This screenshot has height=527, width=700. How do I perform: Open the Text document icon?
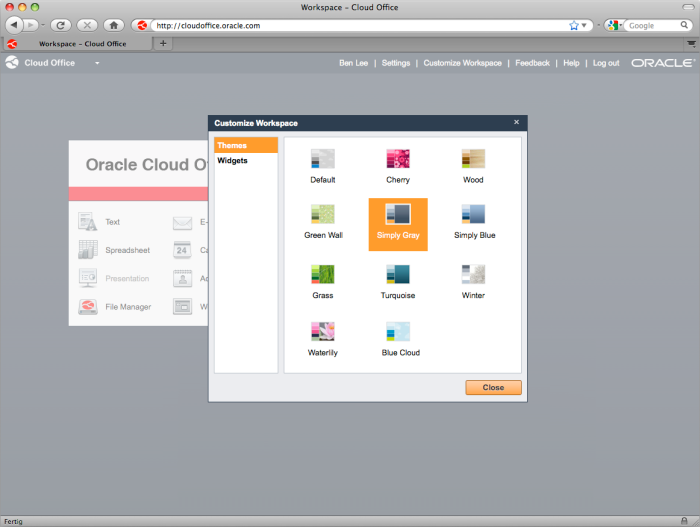point(88,221)
